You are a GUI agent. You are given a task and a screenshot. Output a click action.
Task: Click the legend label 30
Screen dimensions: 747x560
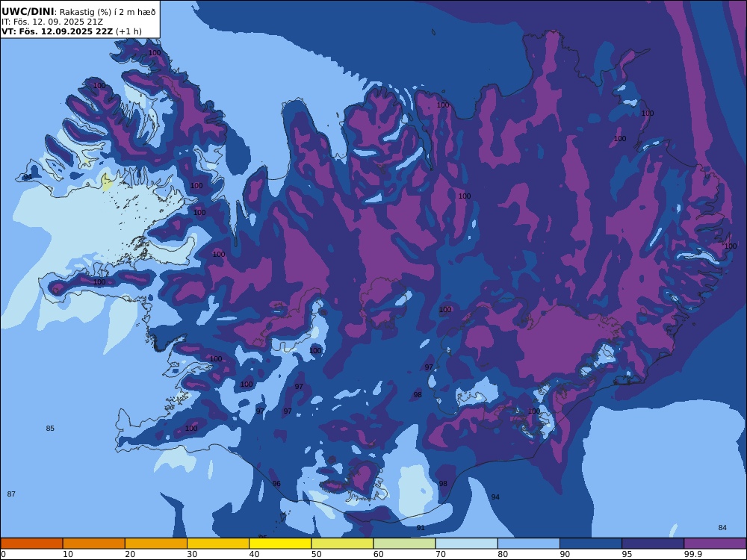tap(193, 554)
